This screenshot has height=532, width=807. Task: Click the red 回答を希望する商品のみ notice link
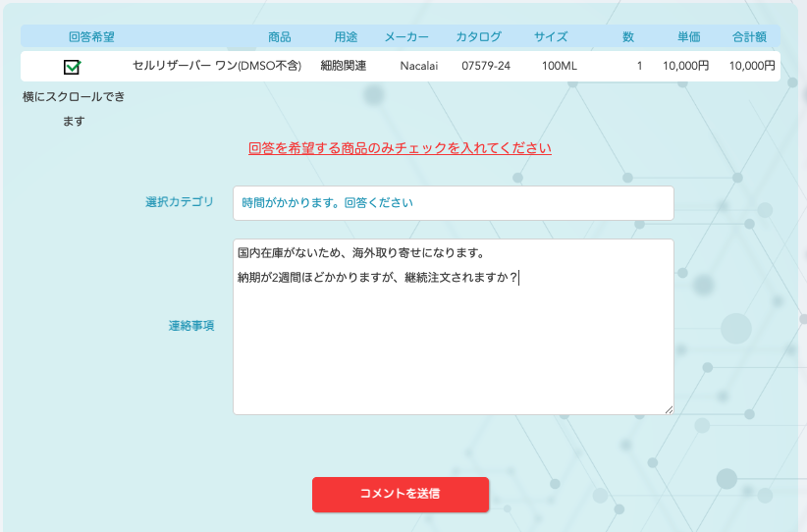400,148
